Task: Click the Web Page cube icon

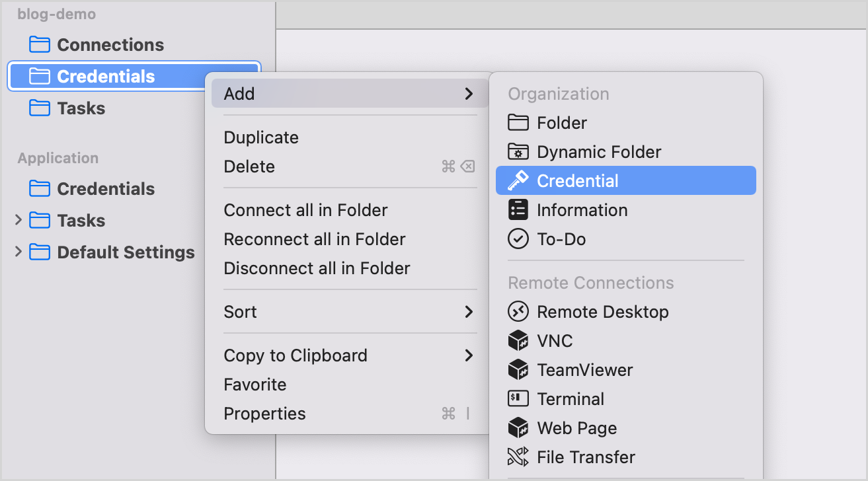Action: pyautogui.click(x=518, y=428)
